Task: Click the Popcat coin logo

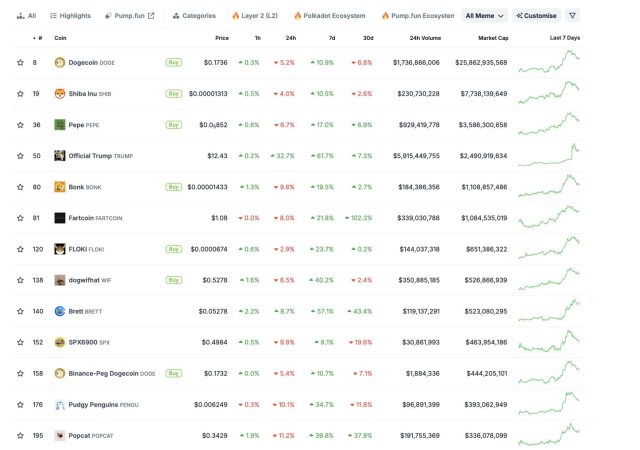Action: click(60, 436)
